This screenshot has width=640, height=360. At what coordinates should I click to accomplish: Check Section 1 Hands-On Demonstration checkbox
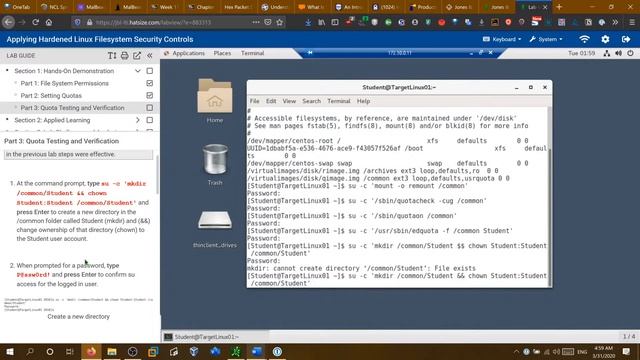click(x=150, y=71)
